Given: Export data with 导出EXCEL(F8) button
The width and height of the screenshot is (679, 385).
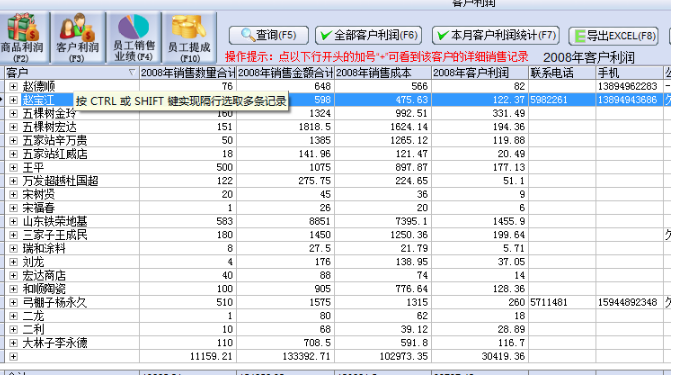Looking at the screenshot, I should click(x=615, y=36).
